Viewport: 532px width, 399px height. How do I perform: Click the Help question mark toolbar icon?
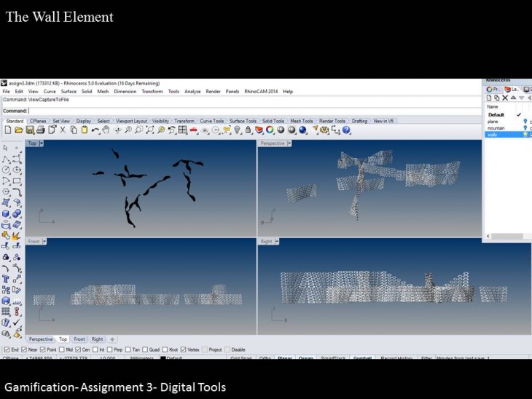point(346,130)
